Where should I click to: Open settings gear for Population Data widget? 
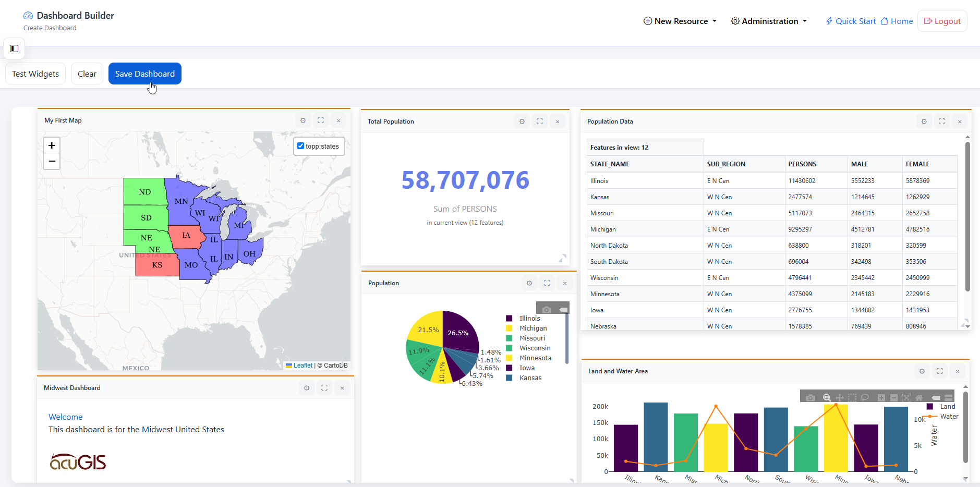[924, 121]
